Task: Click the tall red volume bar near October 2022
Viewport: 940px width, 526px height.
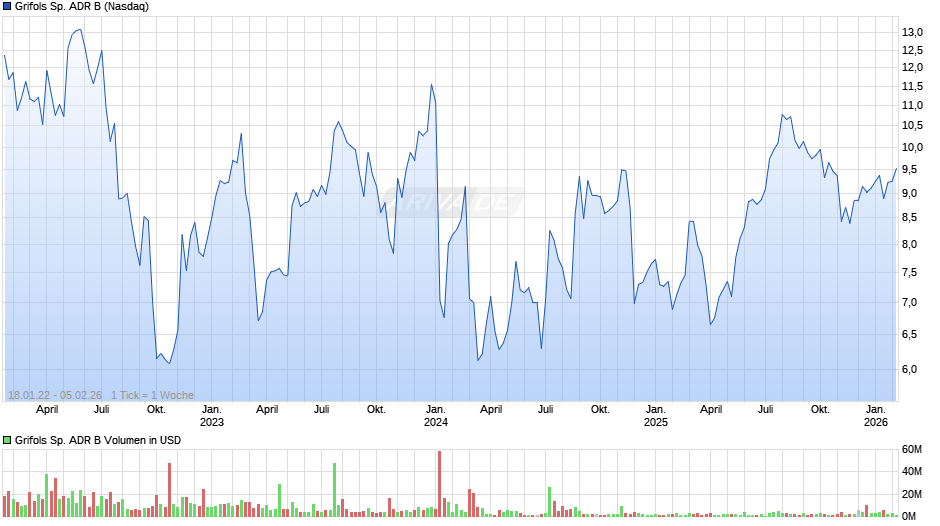Action: tap(170, 490)
